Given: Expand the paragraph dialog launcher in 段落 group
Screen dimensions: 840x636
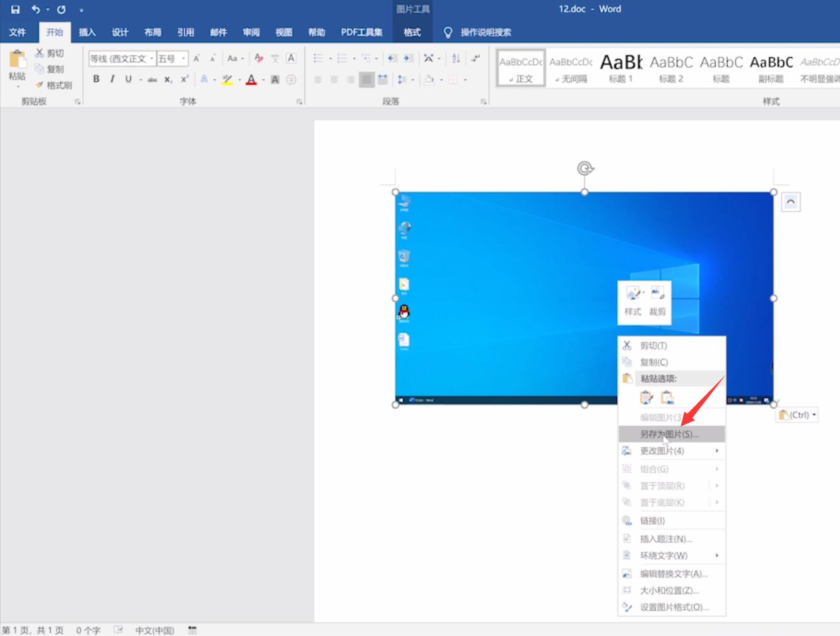Looking at the screenshot, I should click(x=483, y=101).
